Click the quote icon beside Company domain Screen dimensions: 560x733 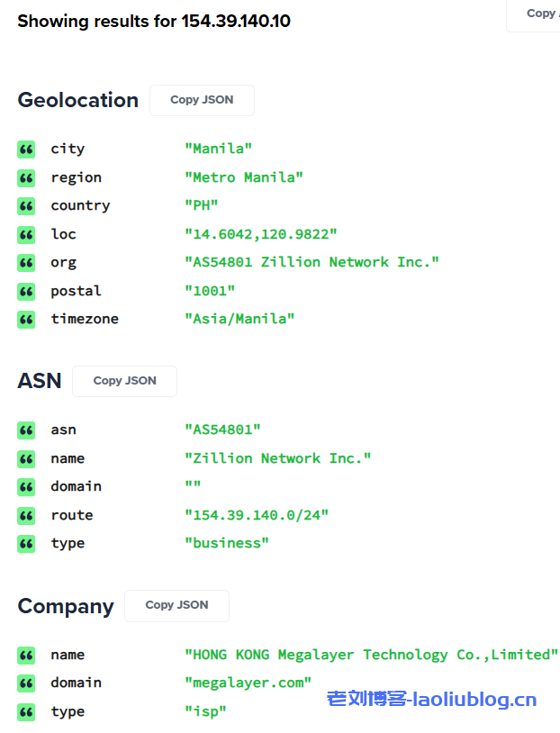click(26, 683)
